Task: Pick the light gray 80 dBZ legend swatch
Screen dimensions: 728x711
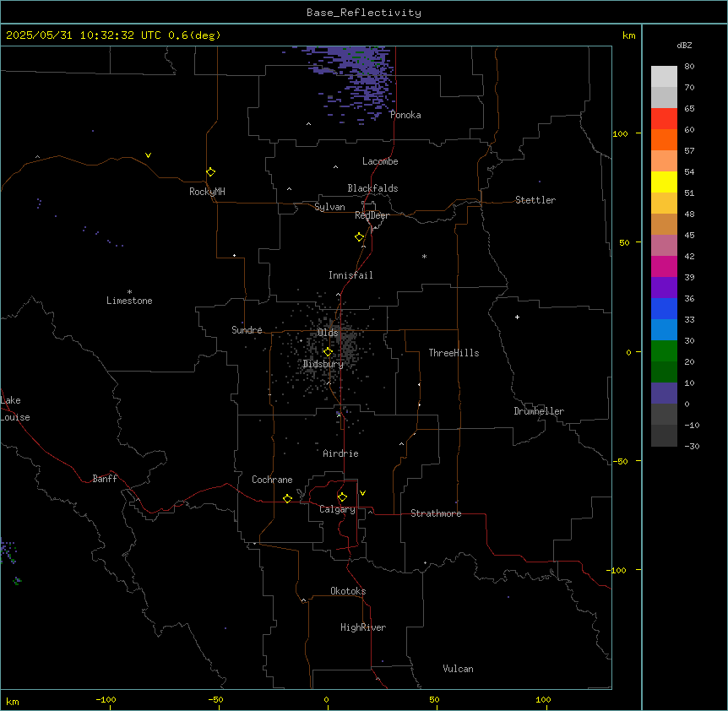Action: 664,77
